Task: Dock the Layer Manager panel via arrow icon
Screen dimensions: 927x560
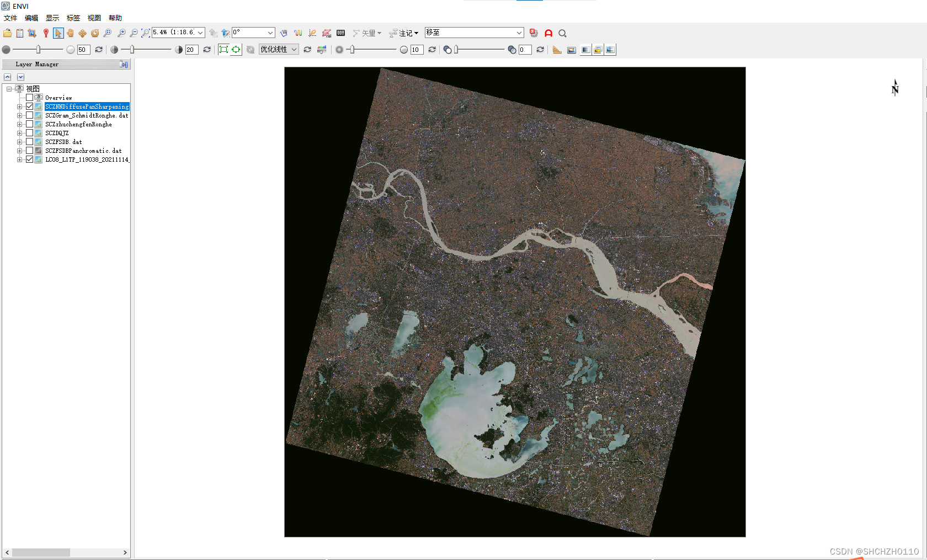Action: pos(124,65)
